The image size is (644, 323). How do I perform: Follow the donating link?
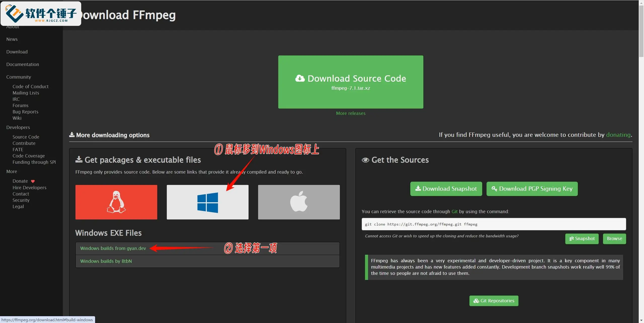[618, 135]
